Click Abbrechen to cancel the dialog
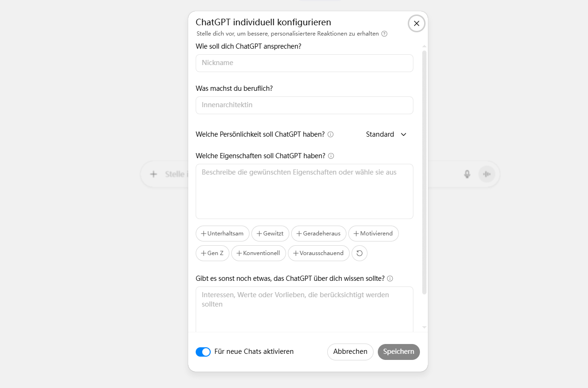This screenshot has width=588, height=388. coord(350,351)
